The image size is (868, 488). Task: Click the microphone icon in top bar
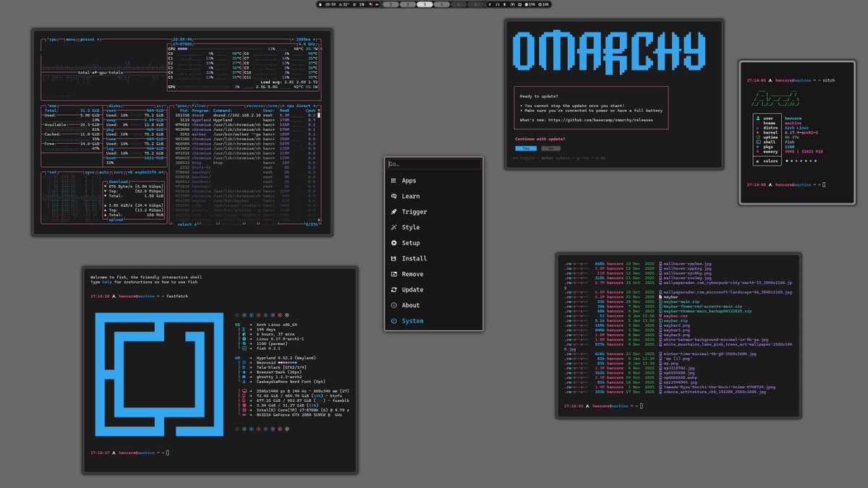(x=505, y=4)
